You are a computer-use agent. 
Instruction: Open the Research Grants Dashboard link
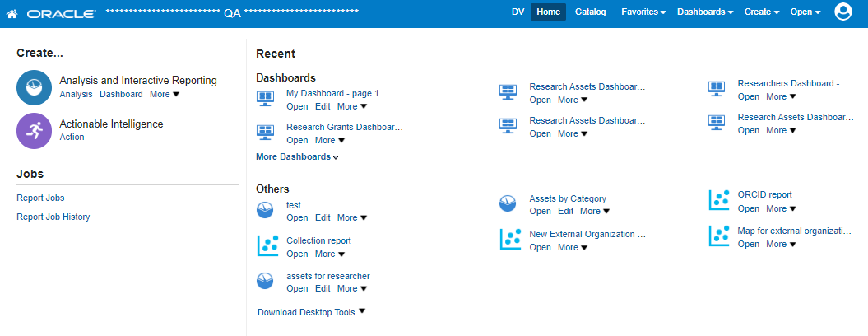(x=344, y=128)
